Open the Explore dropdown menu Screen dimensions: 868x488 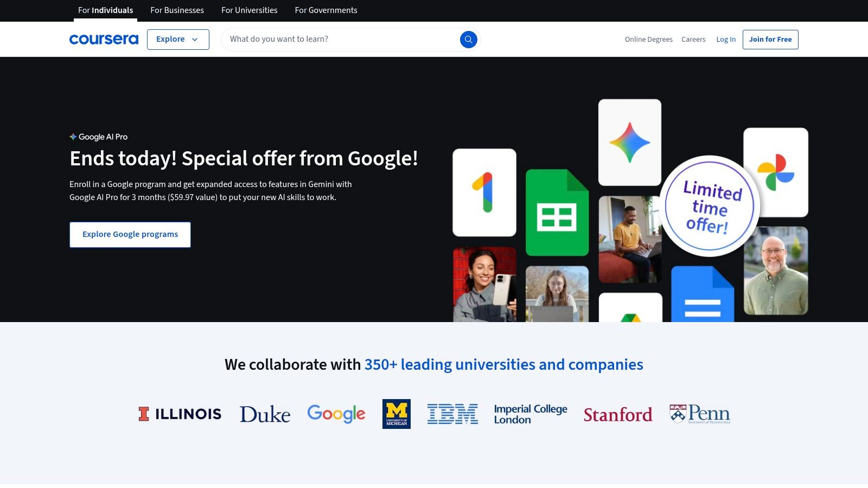(x=178, y=40)
